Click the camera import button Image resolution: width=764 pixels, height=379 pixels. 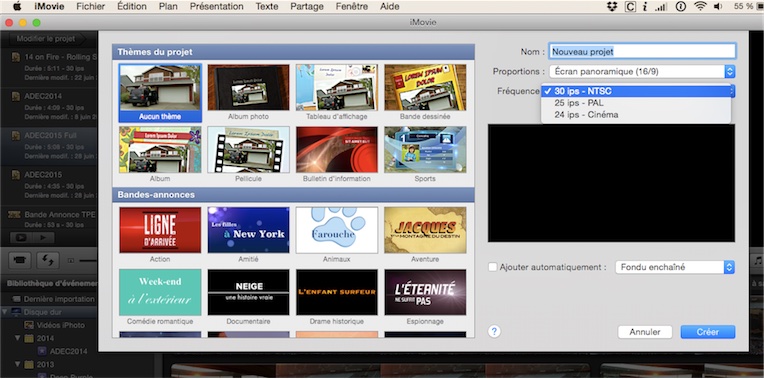pos(19,261)
